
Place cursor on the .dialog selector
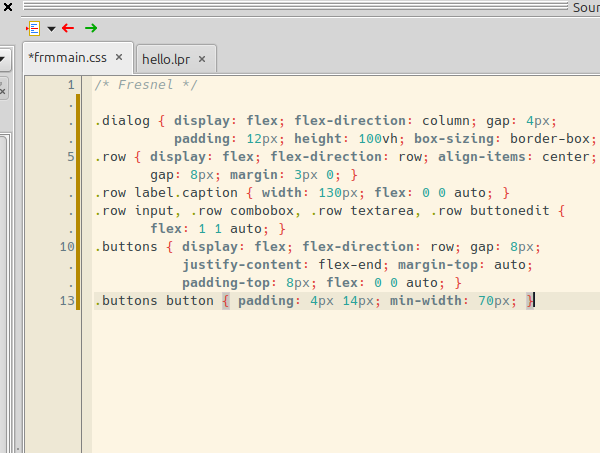122,121
